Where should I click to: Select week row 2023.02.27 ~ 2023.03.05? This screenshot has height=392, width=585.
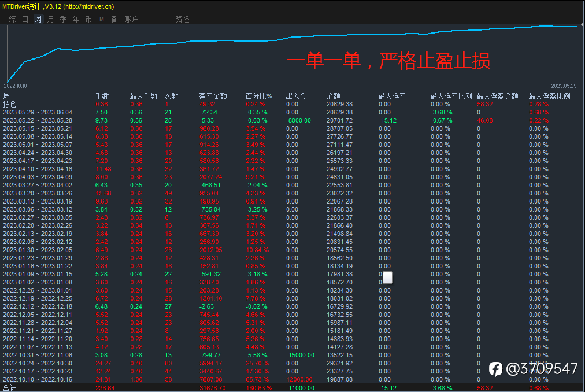tap(292, 217)
